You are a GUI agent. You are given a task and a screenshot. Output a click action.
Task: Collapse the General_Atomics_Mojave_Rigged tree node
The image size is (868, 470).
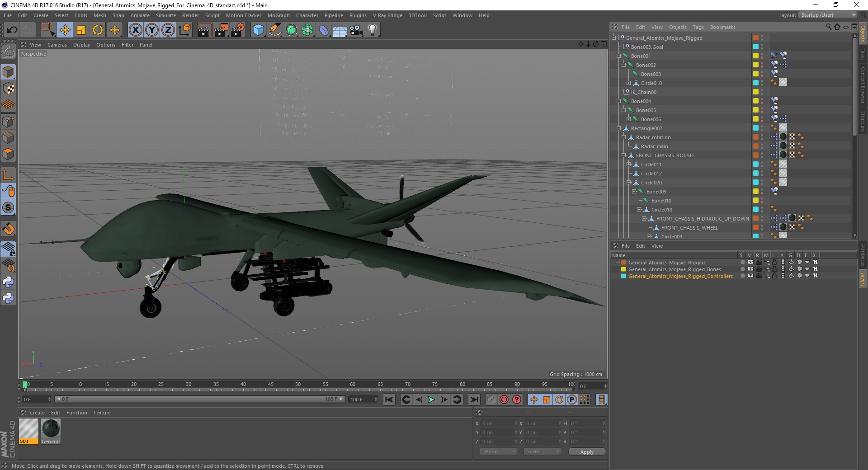coord(614,38)
